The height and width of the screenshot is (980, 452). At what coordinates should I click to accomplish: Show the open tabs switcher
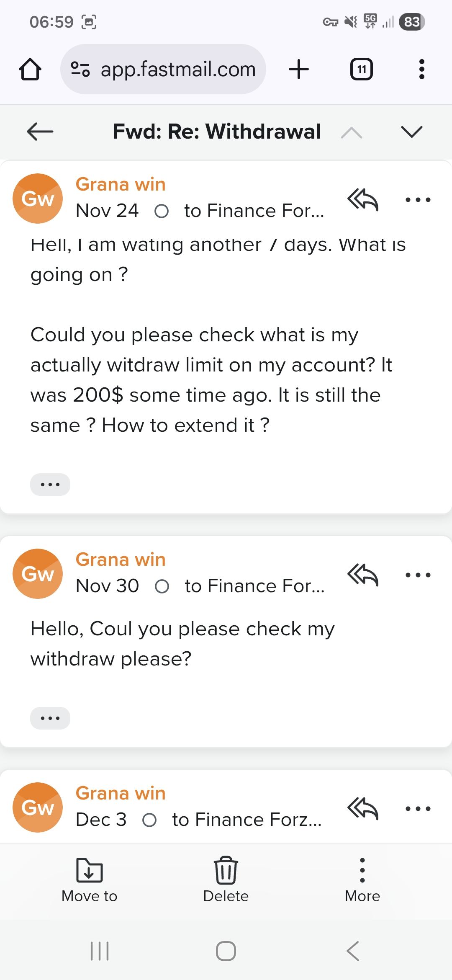(x=361, y=69)
